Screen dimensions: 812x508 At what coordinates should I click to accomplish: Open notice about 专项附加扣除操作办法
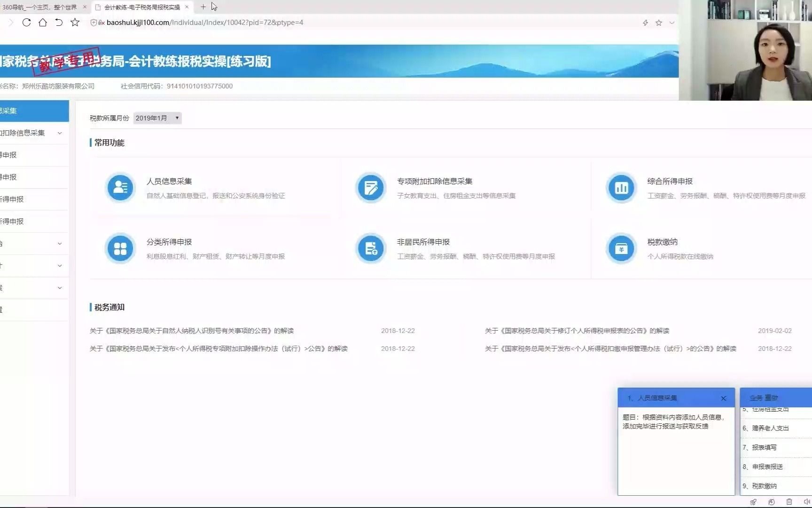pos(219,349)
